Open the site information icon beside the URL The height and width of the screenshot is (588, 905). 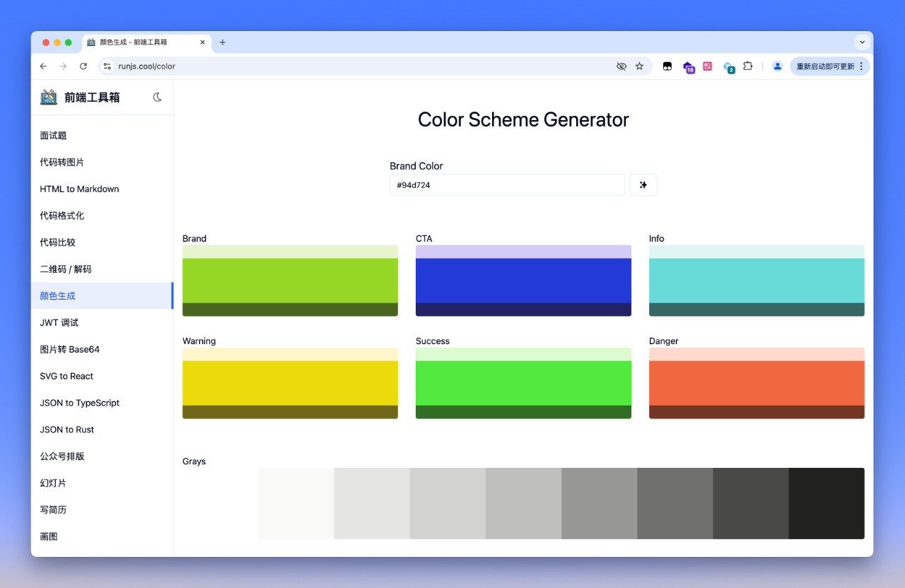[x=107, y=66]
